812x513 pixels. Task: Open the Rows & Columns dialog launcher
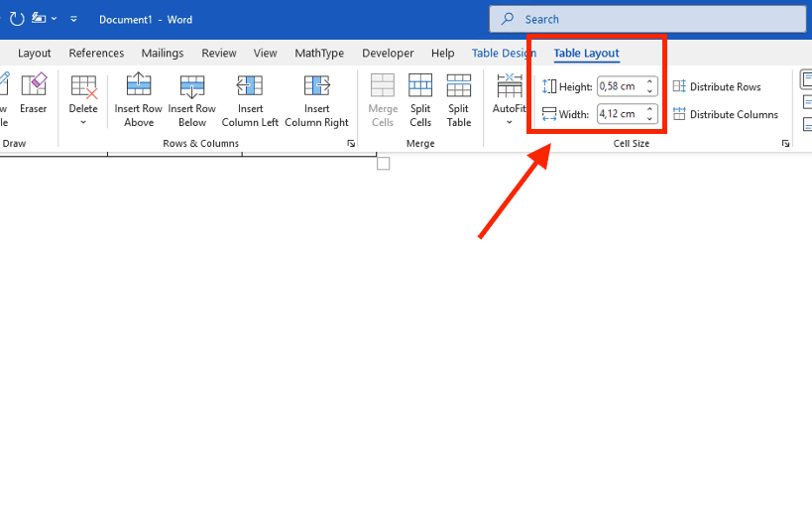tap(351, 144)
